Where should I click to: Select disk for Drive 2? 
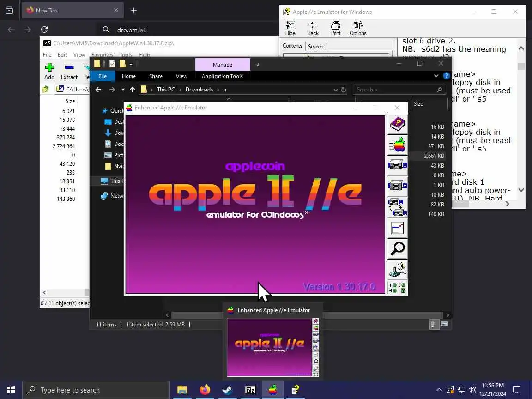[x=397, y=186]
